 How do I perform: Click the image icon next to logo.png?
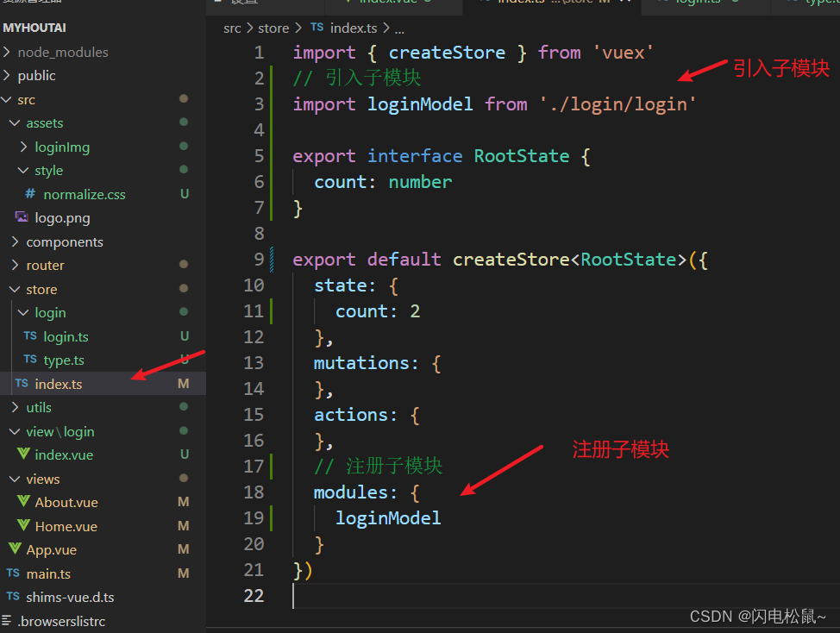coord(21,217)
